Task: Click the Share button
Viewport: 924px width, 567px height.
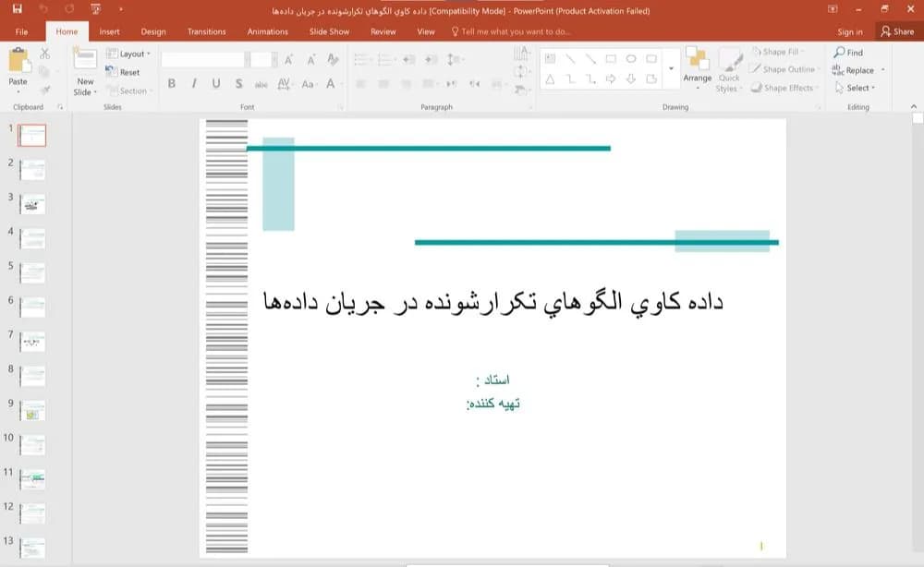Action: coord(897,31)
